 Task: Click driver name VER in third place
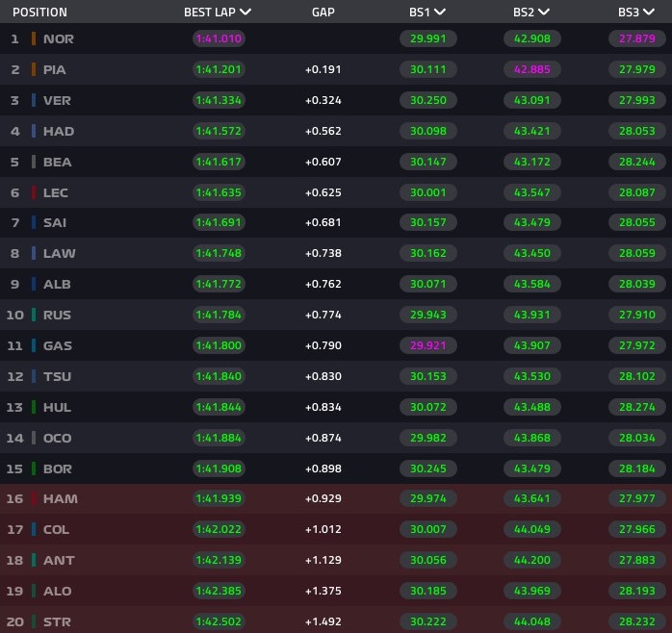(x=57, y=100)
